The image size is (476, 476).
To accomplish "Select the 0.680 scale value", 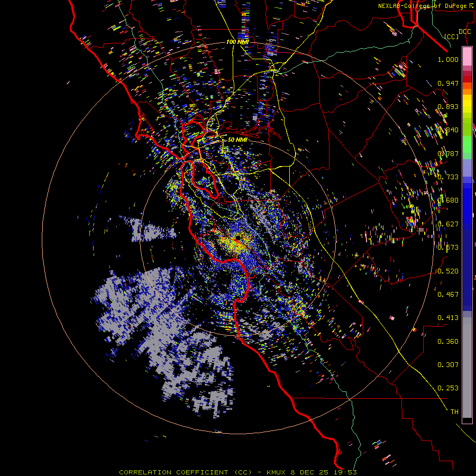I will pyautogui.click(x=448, y=200).
